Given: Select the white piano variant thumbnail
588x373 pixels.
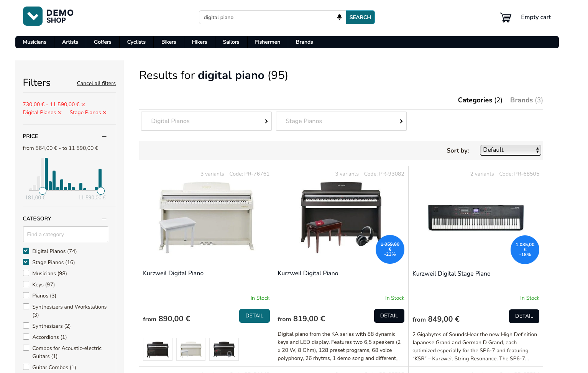Looking at the screenshot, I should 191,349.
